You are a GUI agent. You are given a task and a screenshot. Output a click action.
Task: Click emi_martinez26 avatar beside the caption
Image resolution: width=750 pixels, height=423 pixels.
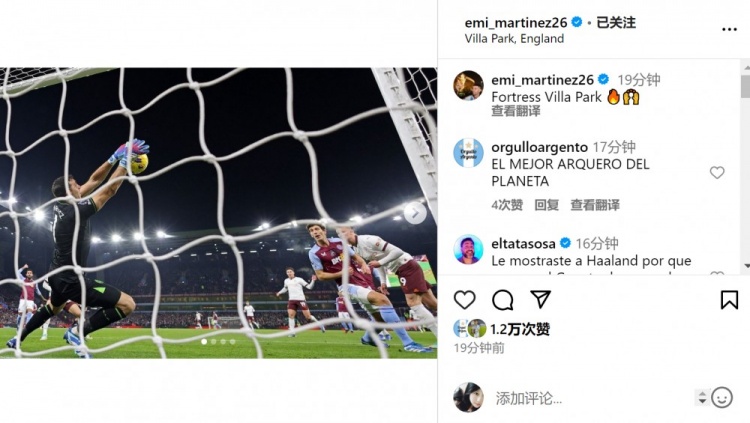468,86
